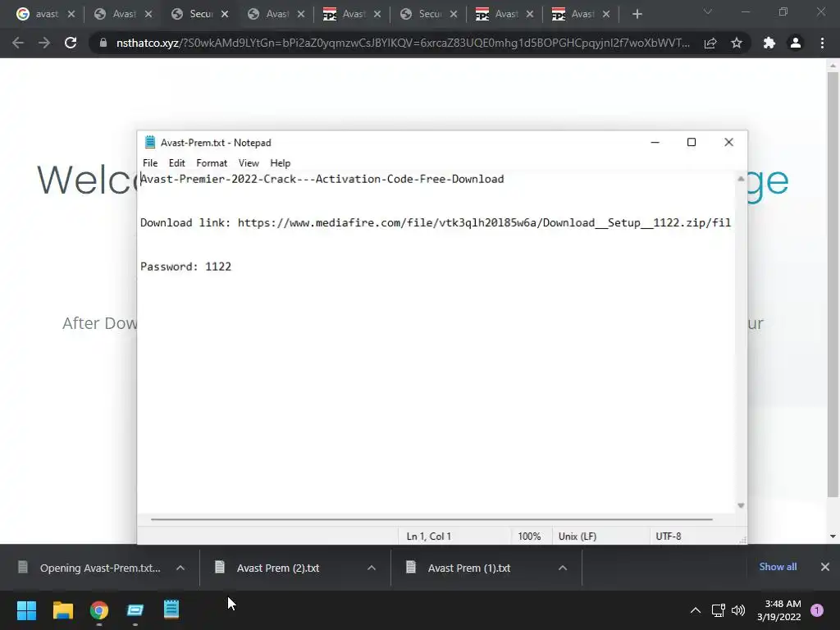The height and width of the screenshot is (630, 840).
Task: Click Chrome page vertical scrollbar thumb
Action: pos(833,284)
